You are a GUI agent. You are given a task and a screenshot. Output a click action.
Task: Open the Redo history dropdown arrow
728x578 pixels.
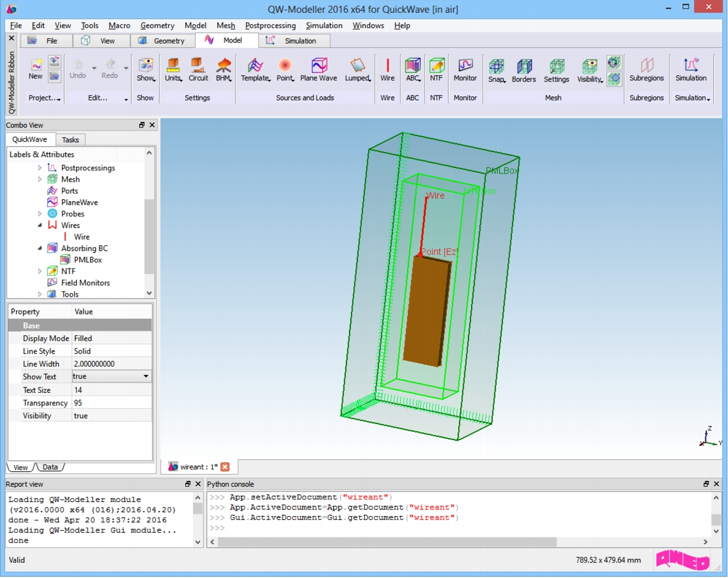(x=126, y=68)
